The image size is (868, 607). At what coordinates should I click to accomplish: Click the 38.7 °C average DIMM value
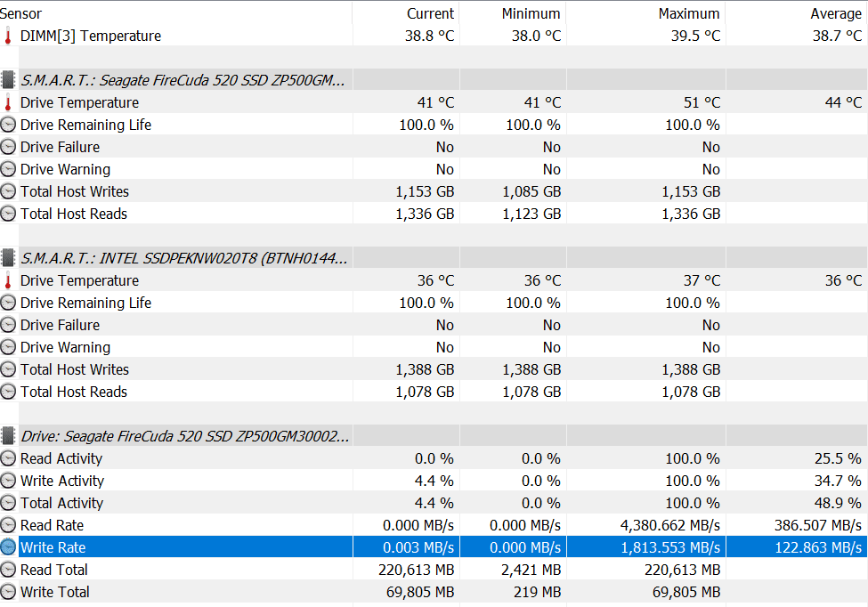click(x=837, y=36)
